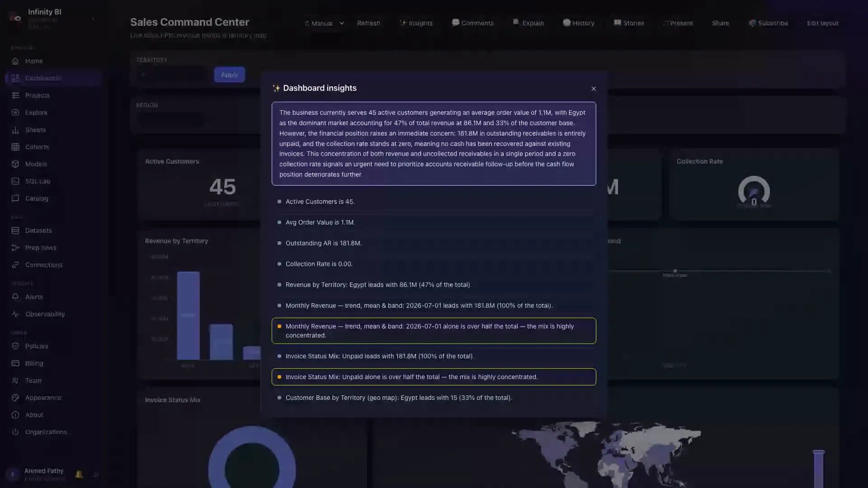Click the Appearance palette icon

pos(15,398)
